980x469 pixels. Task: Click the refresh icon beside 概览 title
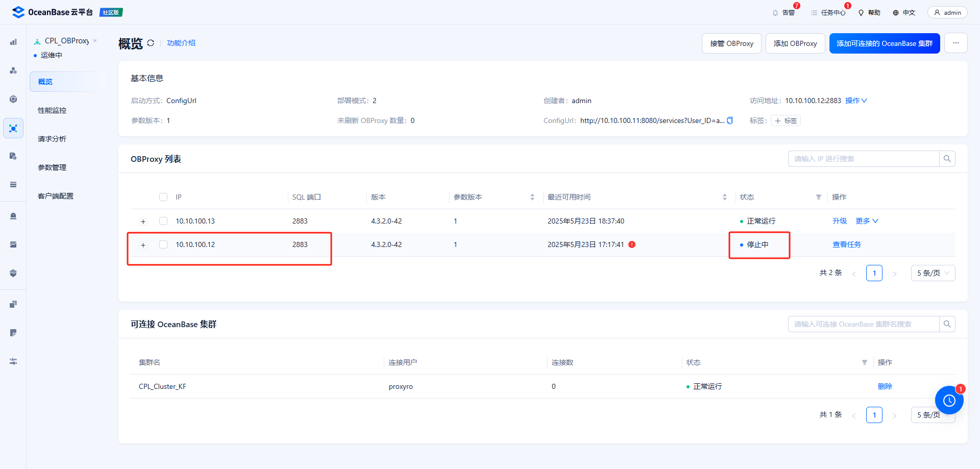pyautogui.click(x=151, y=43)
